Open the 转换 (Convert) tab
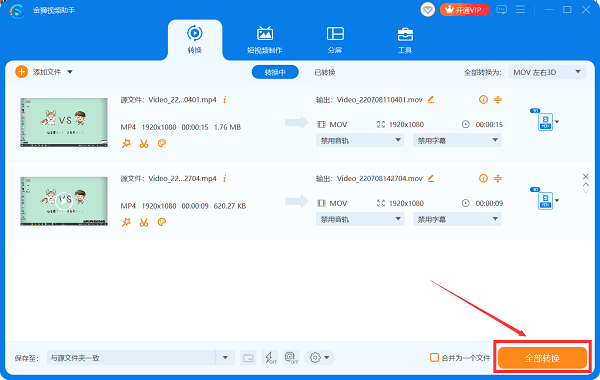 195,40
